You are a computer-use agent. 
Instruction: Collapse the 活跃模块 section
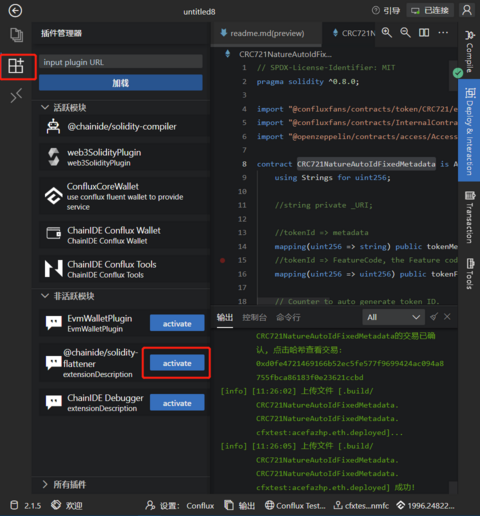(x=63, y=108)
